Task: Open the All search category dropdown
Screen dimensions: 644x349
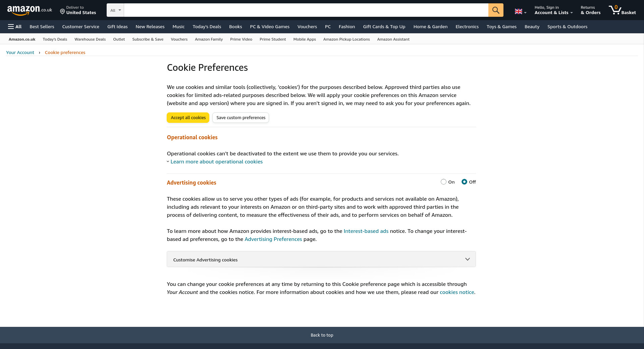Action: click(x=115, y=10)
